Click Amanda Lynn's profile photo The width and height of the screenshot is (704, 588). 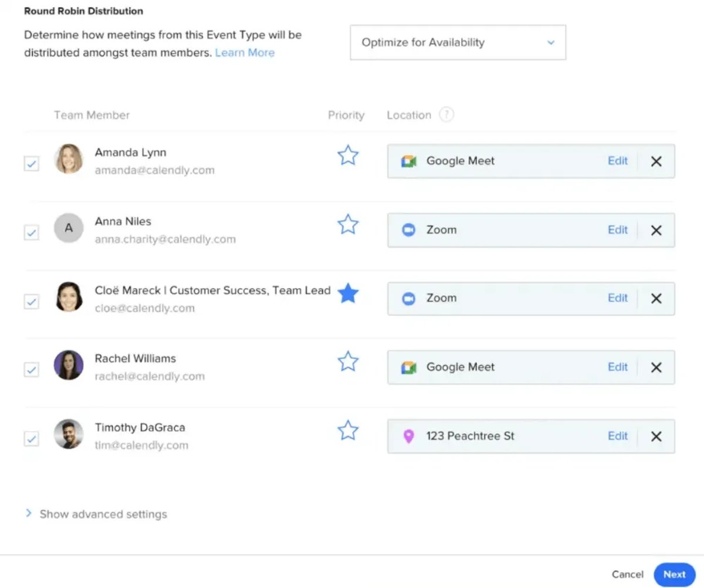pos(69,159)
